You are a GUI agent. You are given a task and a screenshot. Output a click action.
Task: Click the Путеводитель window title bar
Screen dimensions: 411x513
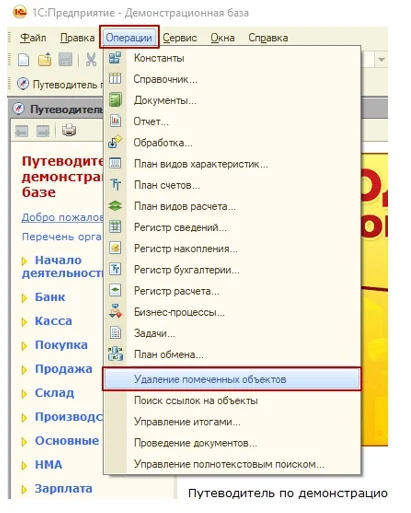(x=57, y=109)
